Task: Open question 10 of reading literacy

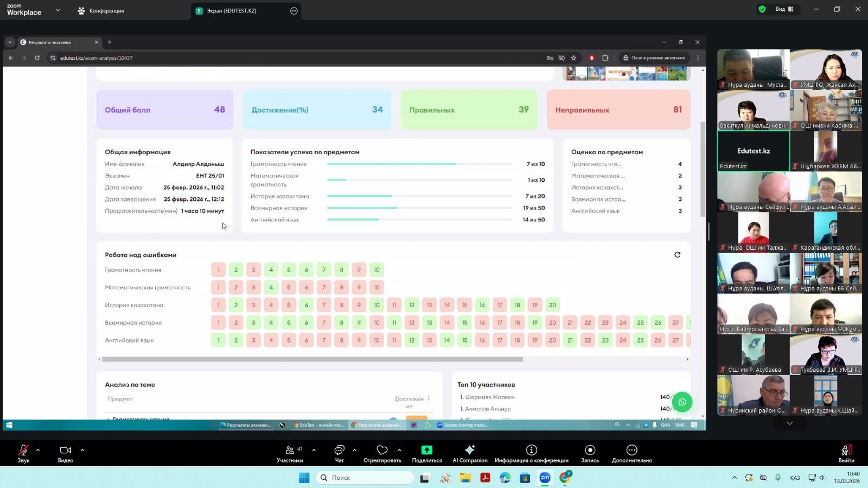Action: click(376, 270)
